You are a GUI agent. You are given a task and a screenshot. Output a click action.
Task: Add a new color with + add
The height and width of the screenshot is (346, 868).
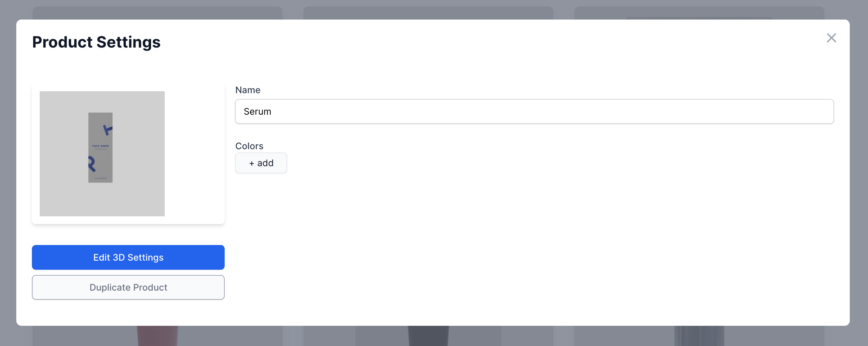coord(261,163)
